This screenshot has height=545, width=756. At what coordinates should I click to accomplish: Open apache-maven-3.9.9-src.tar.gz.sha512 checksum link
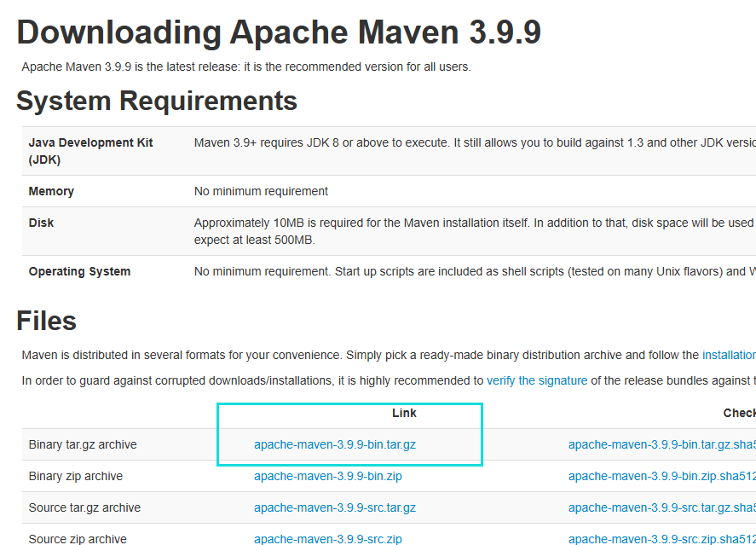[662, 507]
